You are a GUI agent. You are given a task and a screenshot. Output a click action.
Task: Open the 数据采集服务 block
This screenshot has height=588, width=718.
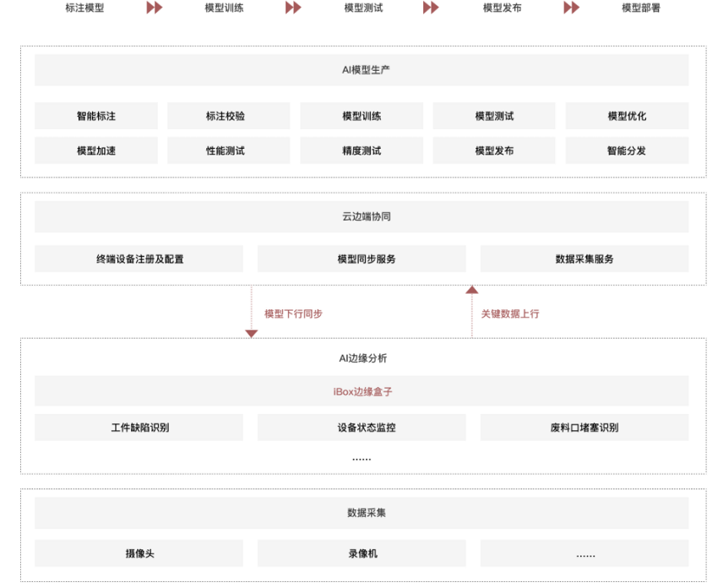(x=585, y=259)
